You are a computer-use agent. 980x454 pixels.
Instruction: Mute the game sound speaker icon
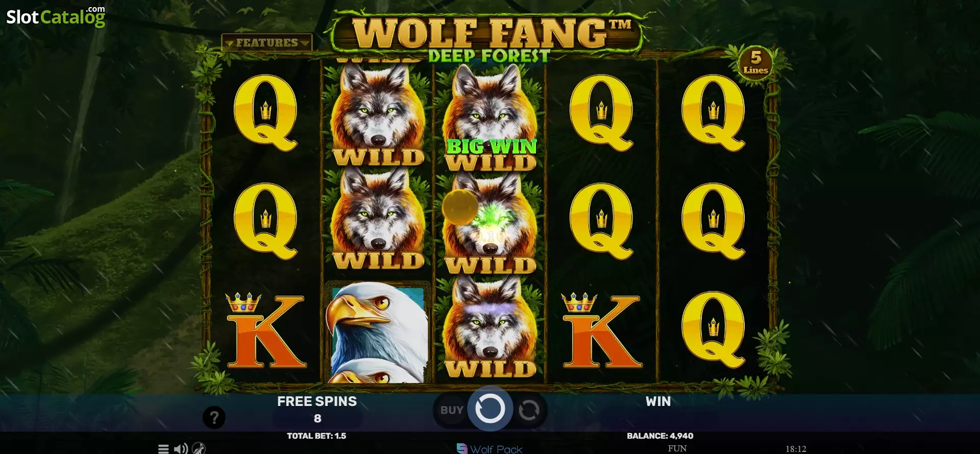click(x=181, y=449)
